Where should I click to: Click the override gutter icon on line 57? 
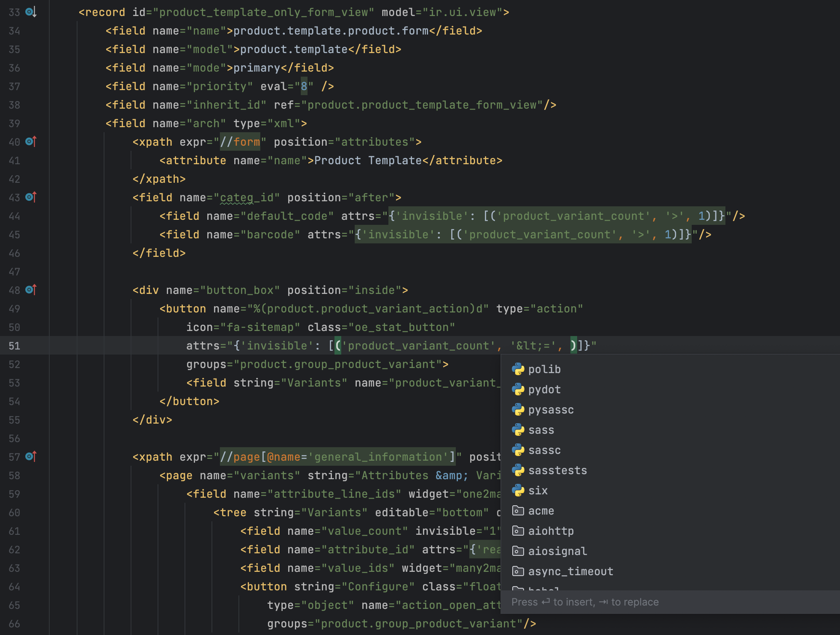point(30,457)
